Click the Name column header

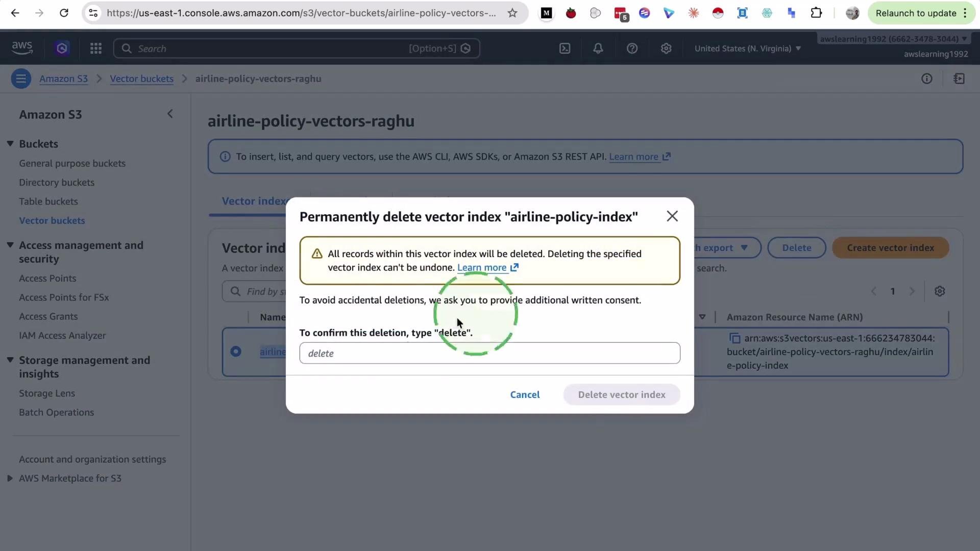pyautogui.click(x=273, y=317)
